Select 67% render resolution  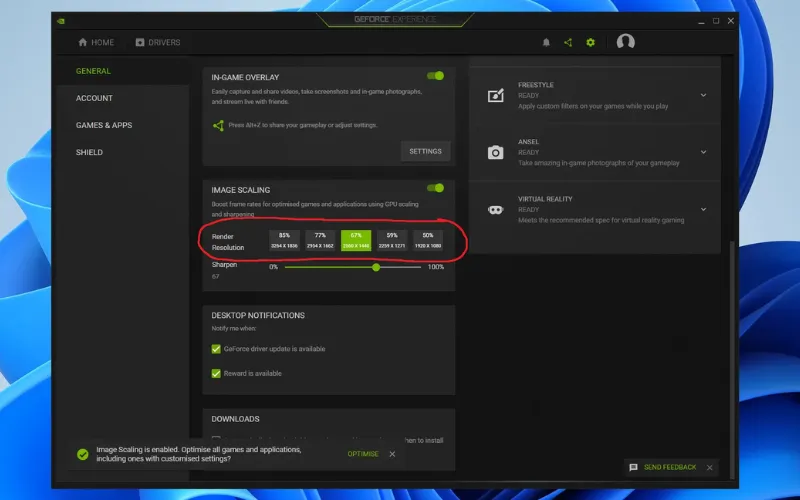(x=356, y=240)
